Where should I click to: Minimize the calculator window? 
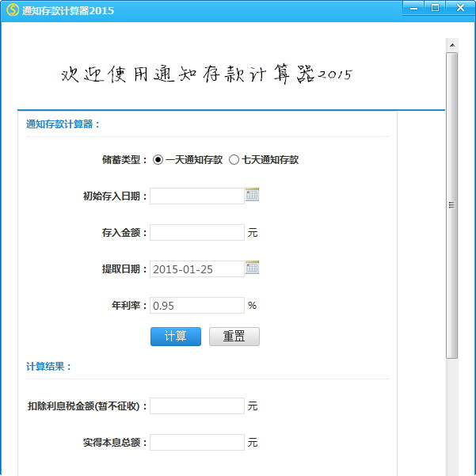tap(413, 8)
